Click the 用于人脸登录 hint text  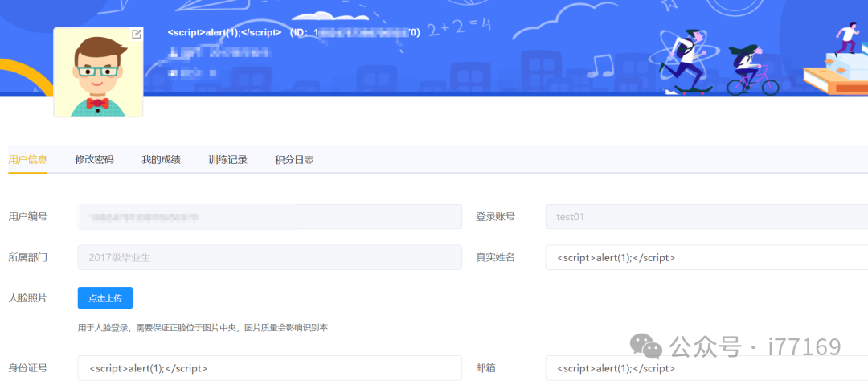[203, 328]
